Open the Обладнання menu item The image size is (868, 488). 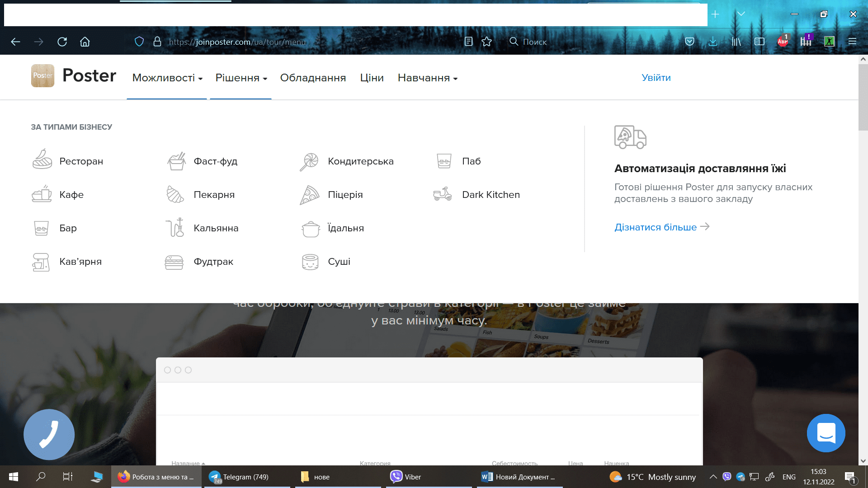313,78
